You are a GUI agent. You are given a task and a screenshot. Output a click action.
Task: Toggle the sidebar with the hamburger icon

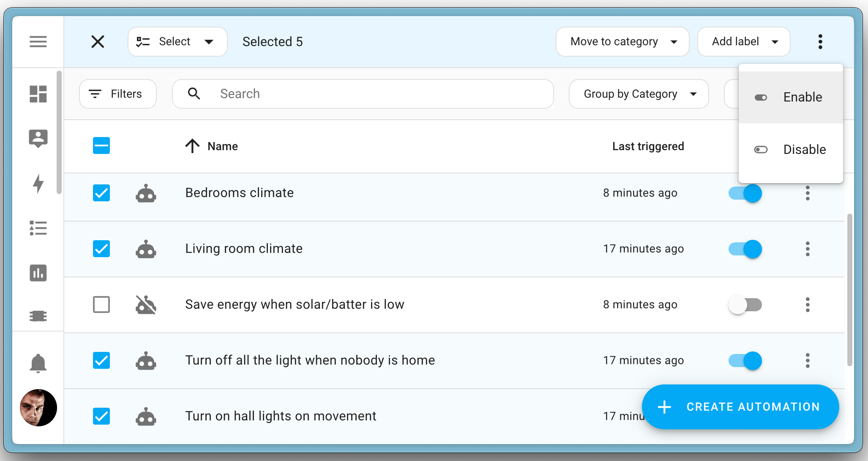[x=38, y=41]
